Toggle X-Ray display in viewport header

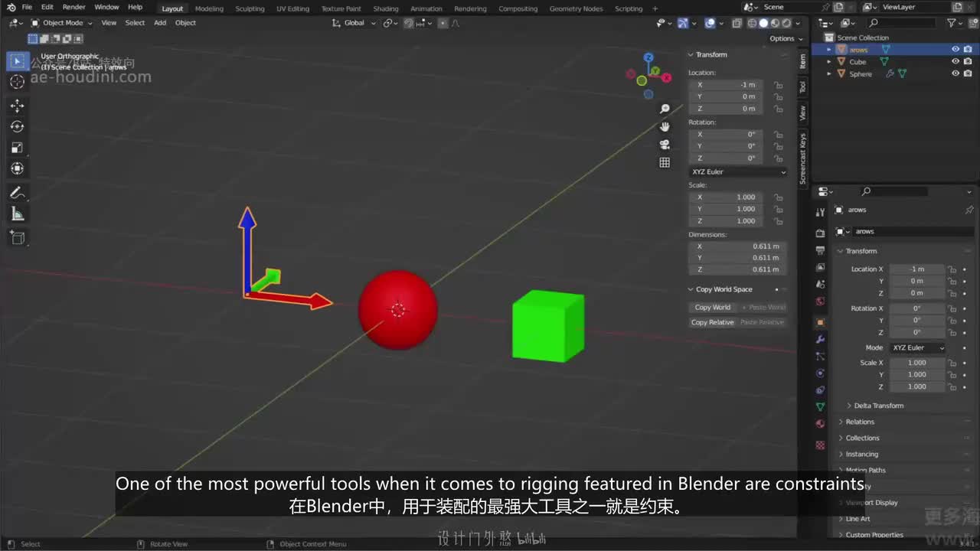(737, 23)
